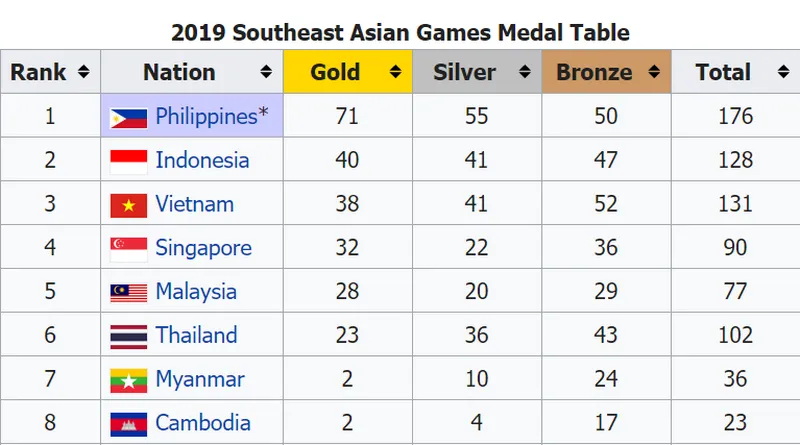
Task: Click the Malaysia flag icon
Action: click(129, 293)
